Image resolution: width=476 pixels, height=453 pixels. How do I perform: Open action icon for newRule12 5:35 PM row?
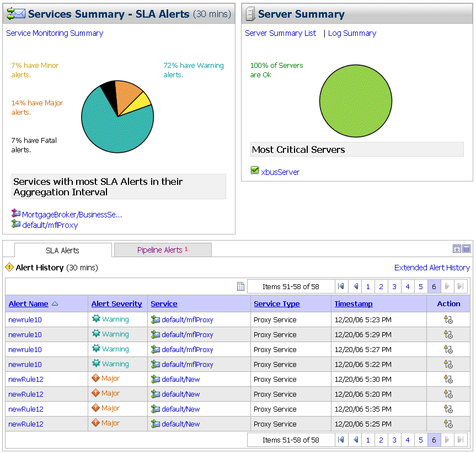coord(448,409)
